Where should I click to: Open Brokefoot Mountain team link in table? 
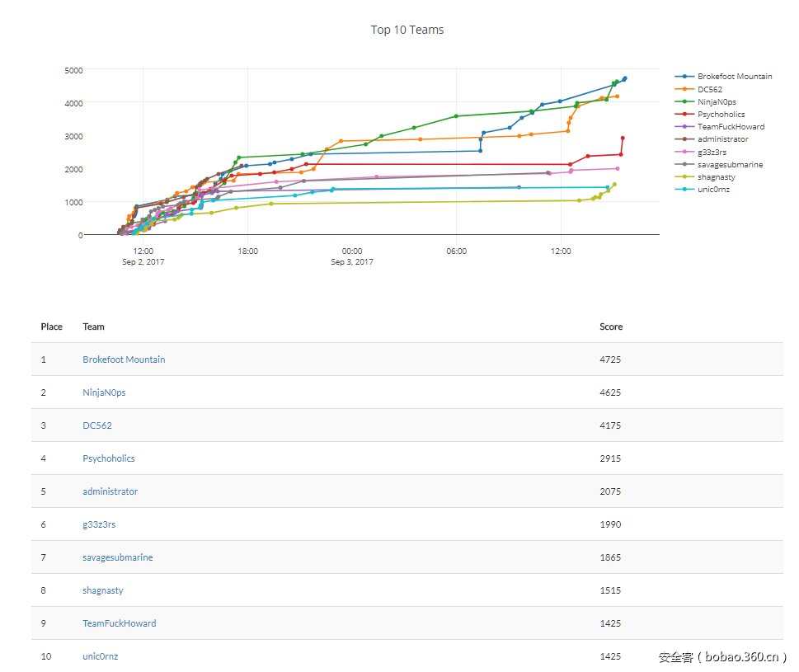click(124, 359)
